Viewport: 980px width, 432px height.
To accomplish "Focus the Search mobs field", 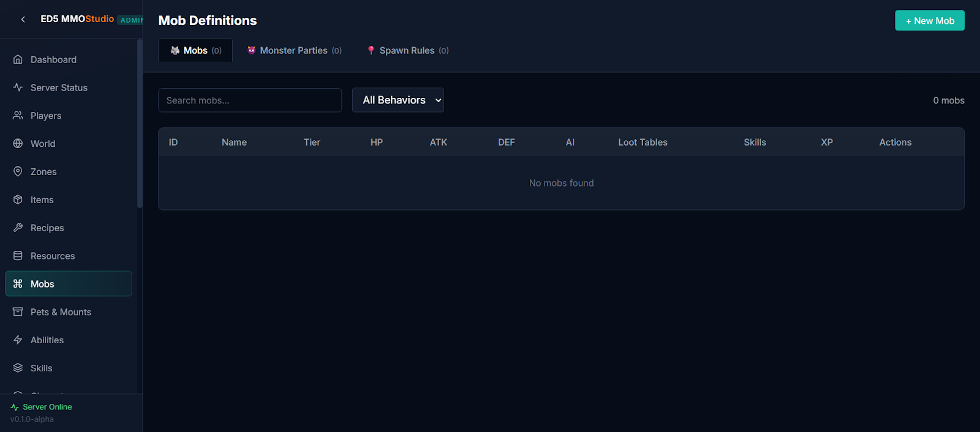I will (x=250, y=100).
